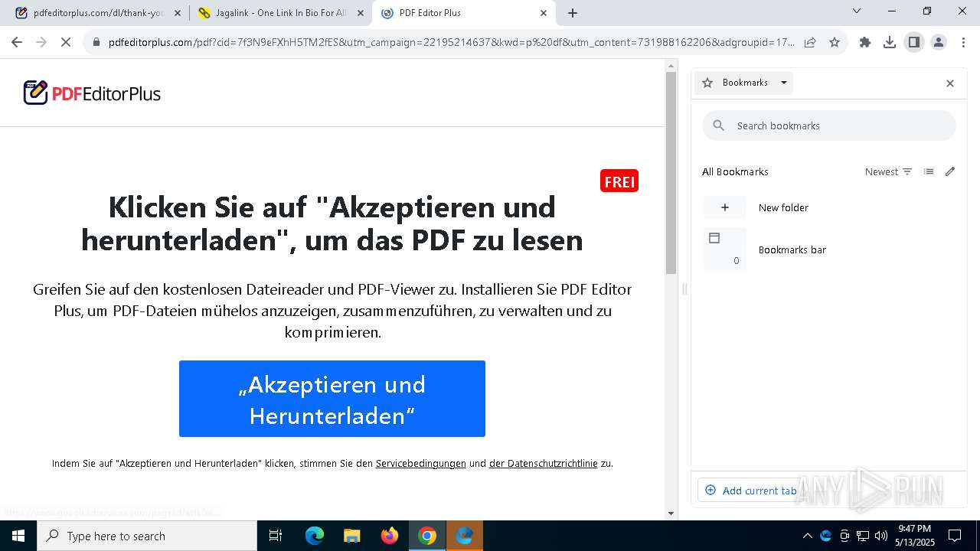Screen dimensions: 980x551
Task: Sort bookmarks using Newest dropdown
Action: [888, 171]
